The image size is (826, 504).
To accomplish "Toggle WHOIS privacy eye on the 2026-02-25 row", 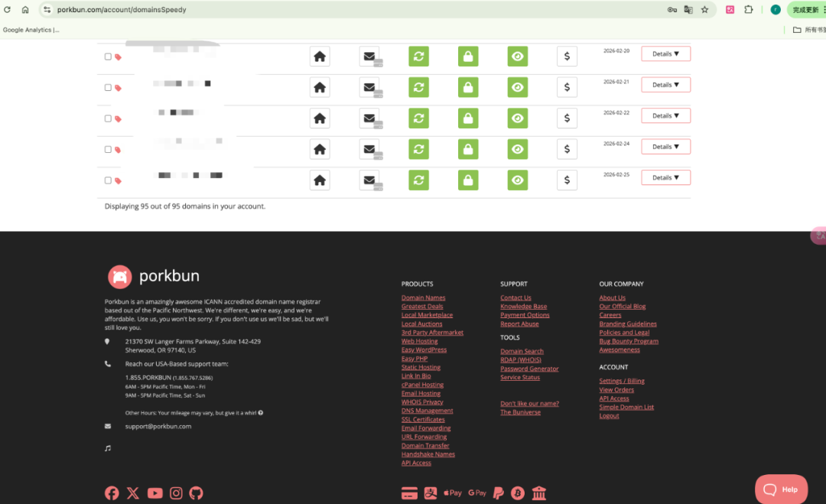I will pyautogui.click(x=518, y=180).
